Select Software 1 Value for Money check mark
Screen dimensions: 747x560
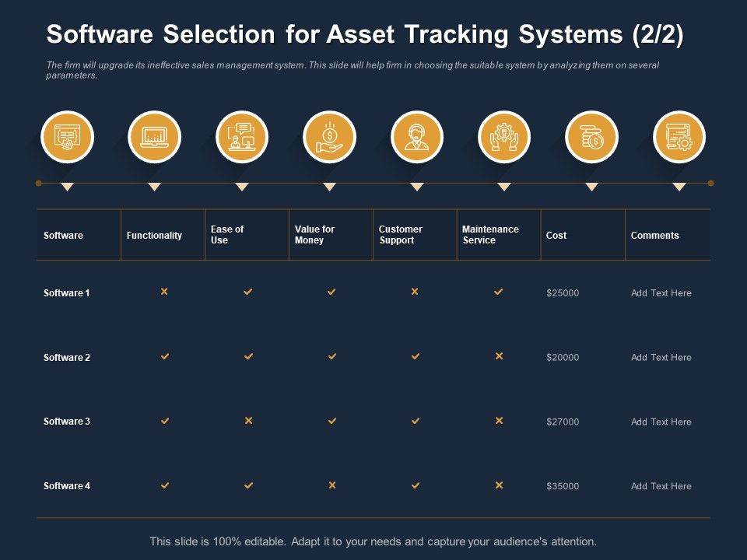click(331, 292)
